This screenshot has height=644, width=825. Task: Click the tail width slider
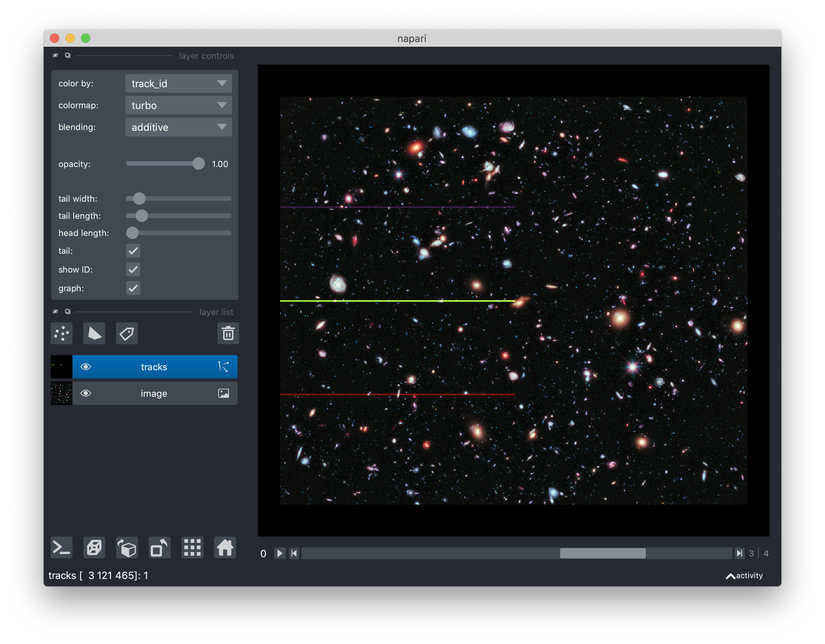tap(179, 199)
